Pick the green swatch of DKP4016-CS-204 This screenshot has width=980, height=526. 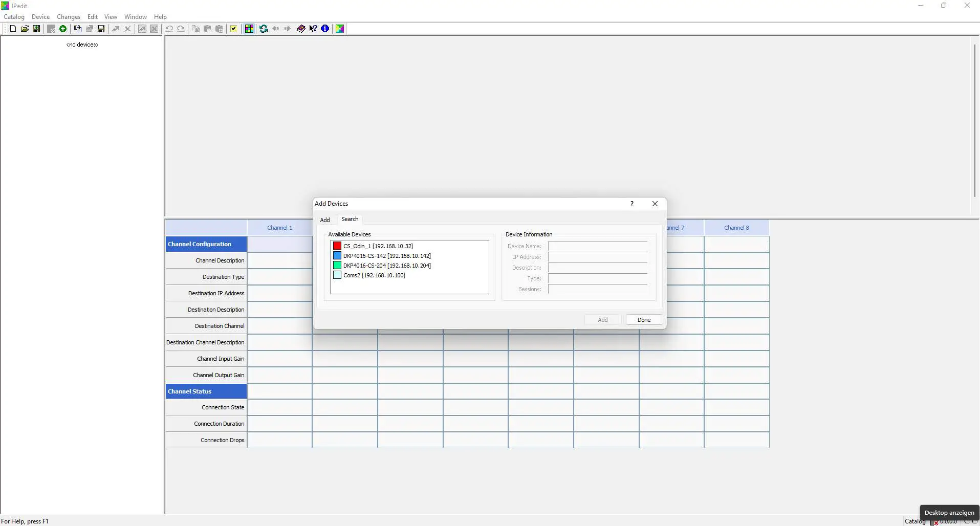[x=337, y=266]
